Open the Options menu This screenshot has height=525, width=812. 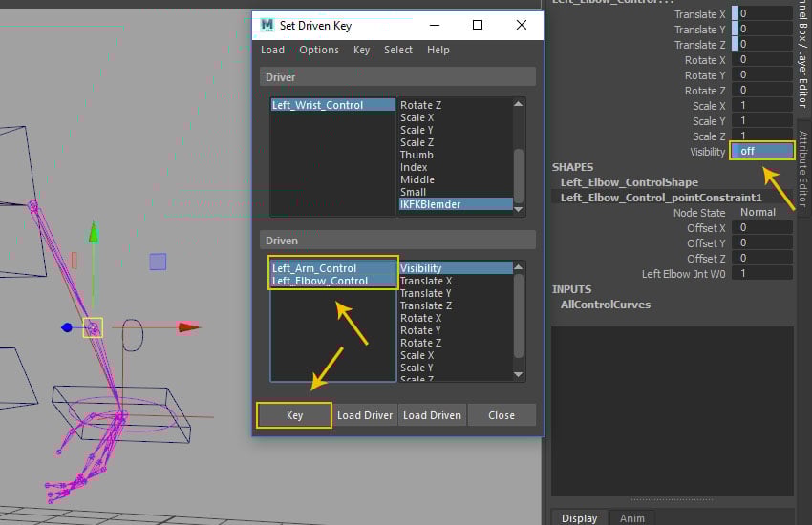pos(319,50)
